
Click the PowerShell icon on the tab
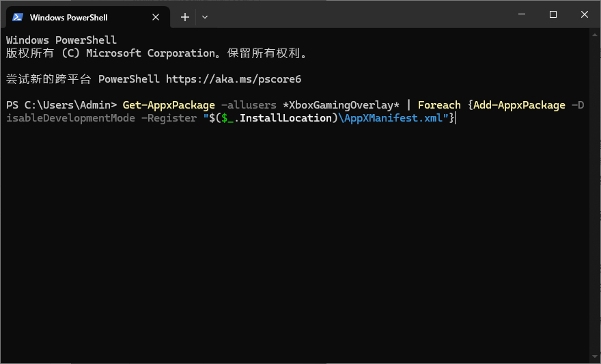tap(18, 17)
